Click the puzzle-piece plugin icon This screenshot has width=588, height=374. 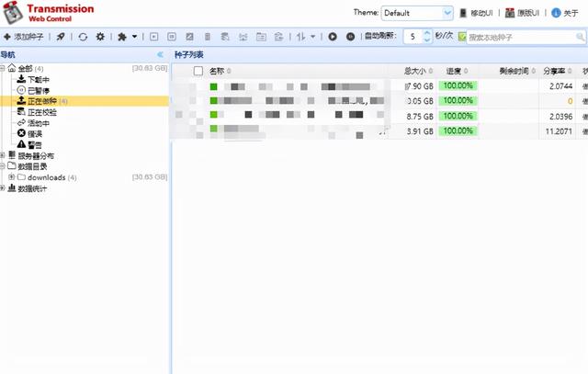click(x=122, y=37)
